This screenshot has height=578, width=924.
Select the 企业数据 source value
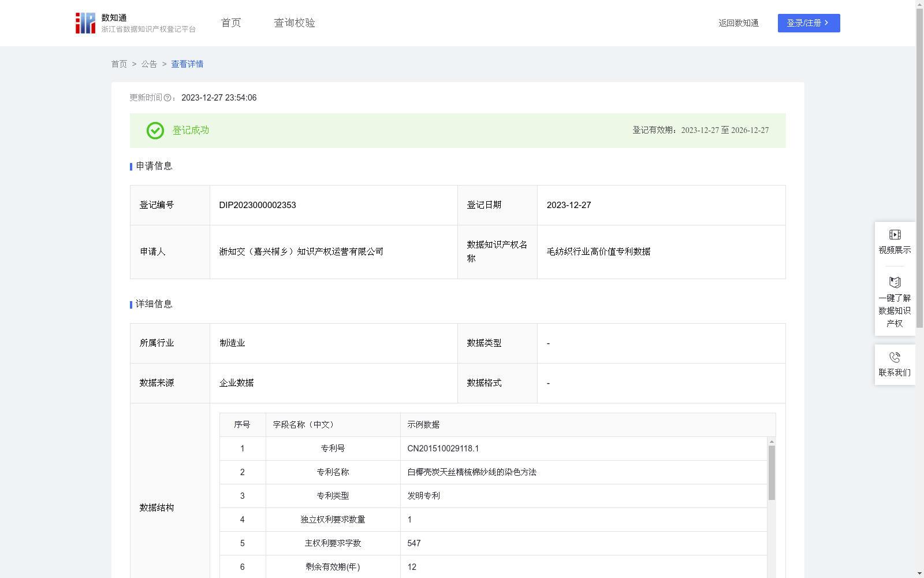236,383
